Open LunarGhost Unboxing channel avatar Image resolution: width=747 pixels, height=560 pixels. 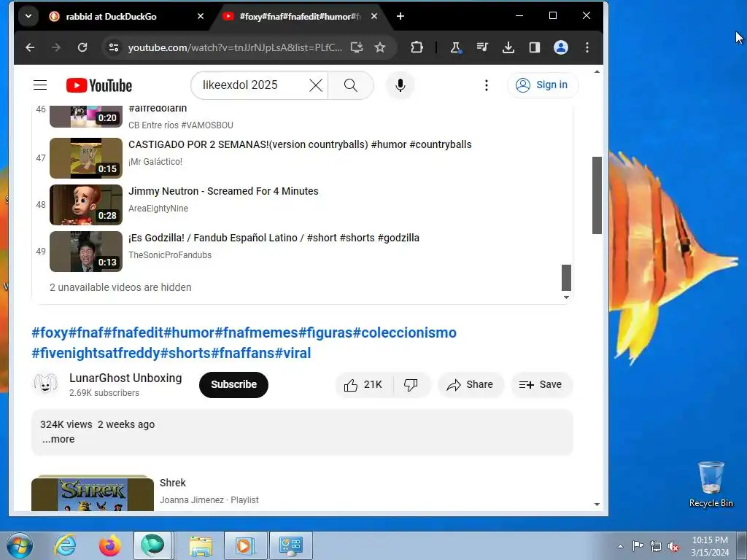(45, 384)
